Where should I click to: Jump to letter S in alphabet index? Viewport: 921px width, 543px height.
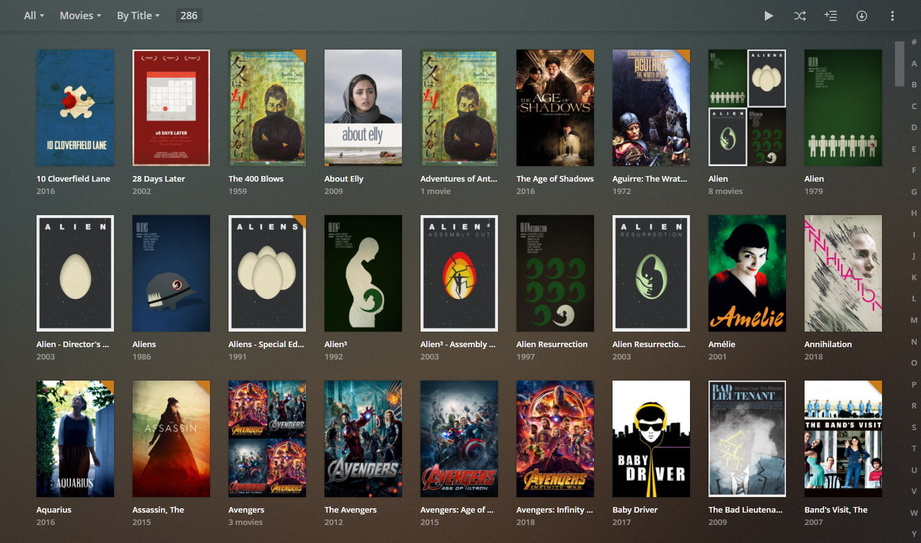pos(914,427)
